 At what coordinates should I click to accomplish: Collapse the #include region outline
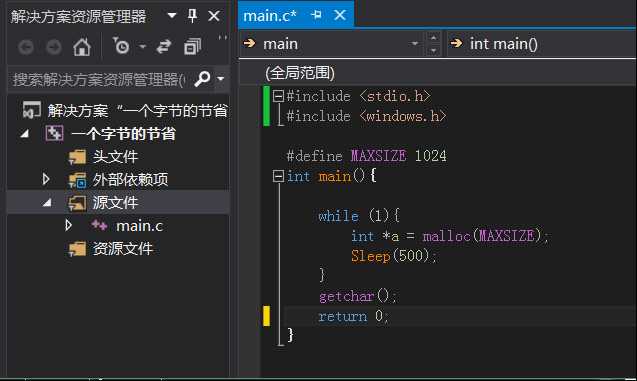[x=278, y=96]
